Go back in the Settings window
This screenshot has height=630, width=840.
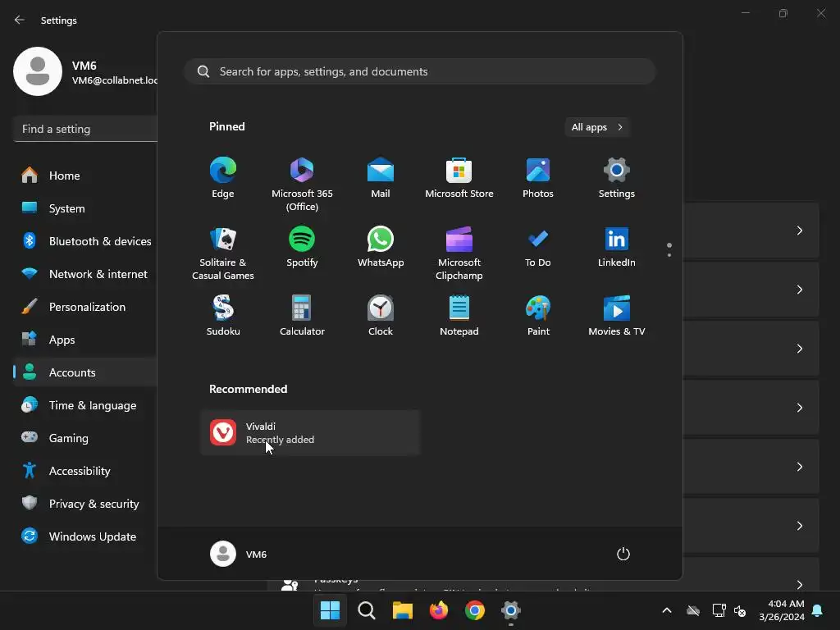(20, 20)
